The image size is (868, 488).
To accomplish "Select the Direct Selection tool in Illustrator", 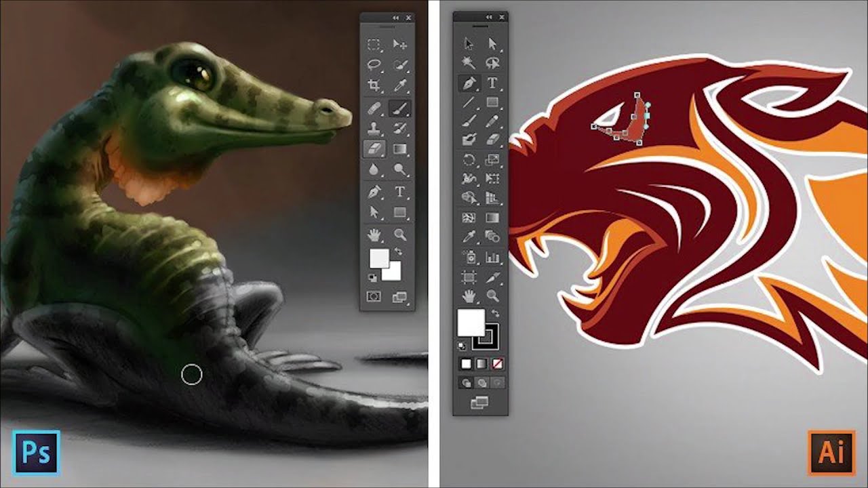I will (492, 44).
